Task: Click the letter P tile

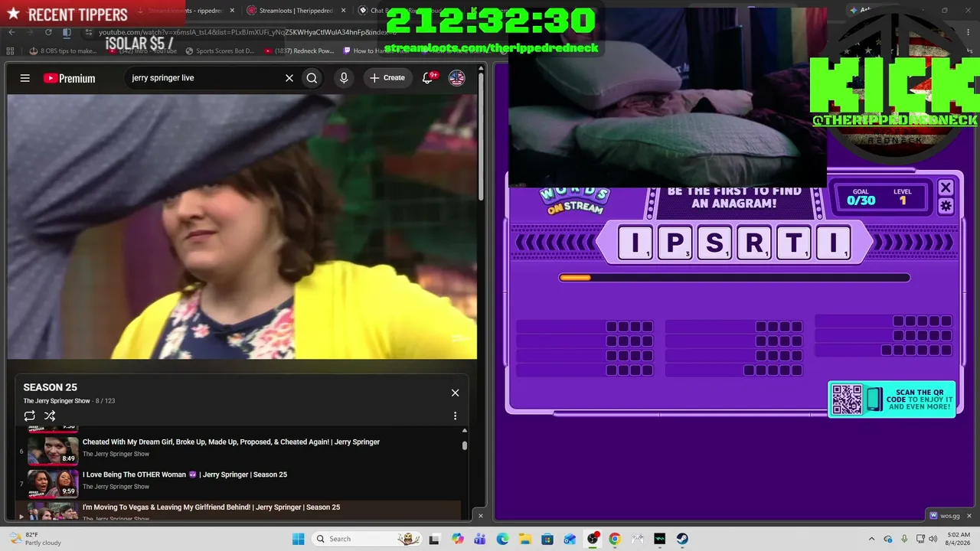Action: tap(675, 243)
